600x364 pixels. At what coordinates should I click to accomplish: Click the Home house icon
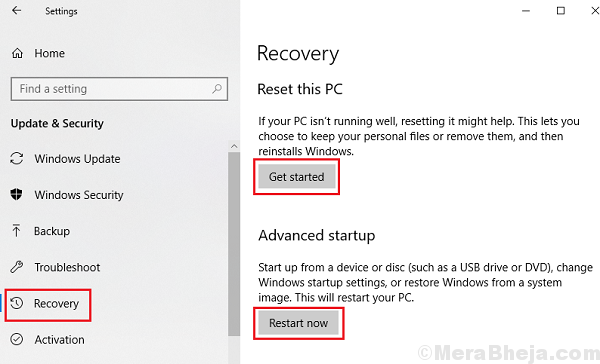pyautogui.click(x=17, y=53)
